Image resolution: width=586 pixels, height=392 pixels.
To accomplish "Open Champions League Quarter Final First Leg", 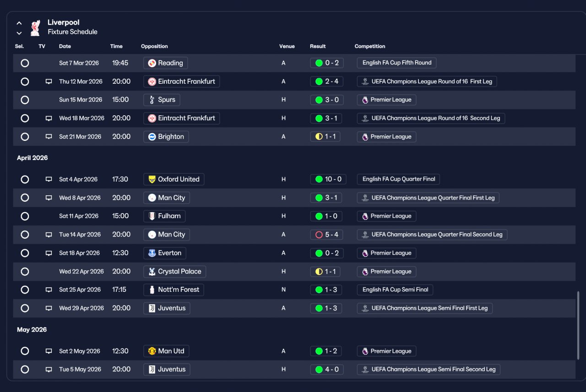I will 428,198.
